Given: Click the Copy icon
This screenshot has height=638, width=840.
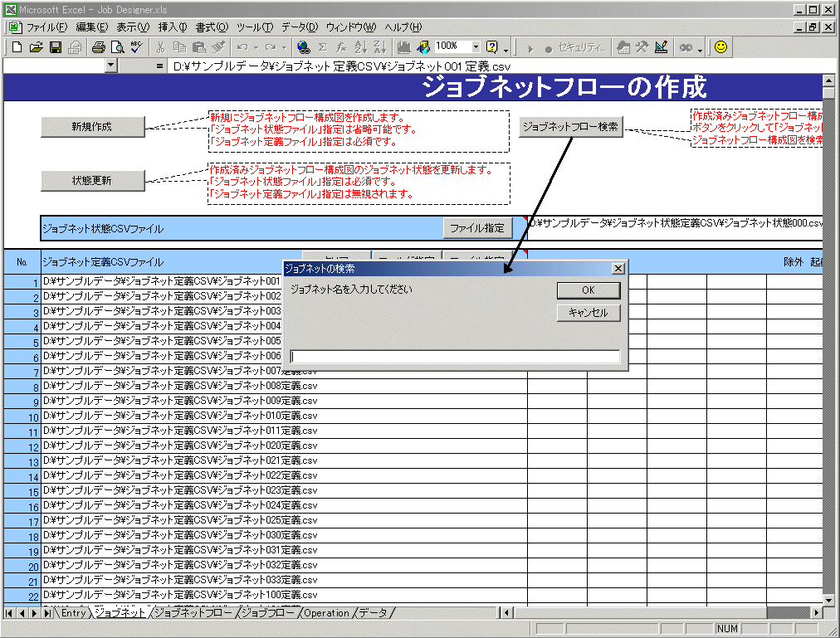Looking at the screenshot, I should coord(179,47).
